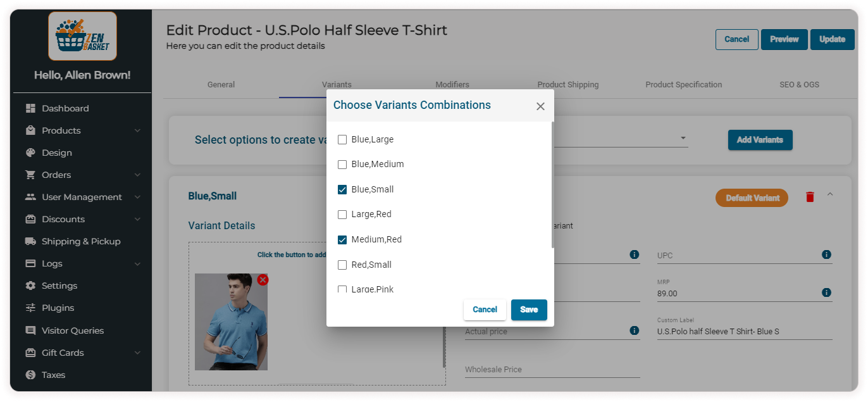Collapse the Blue,Small variant panel

click(x=830, y=194)
